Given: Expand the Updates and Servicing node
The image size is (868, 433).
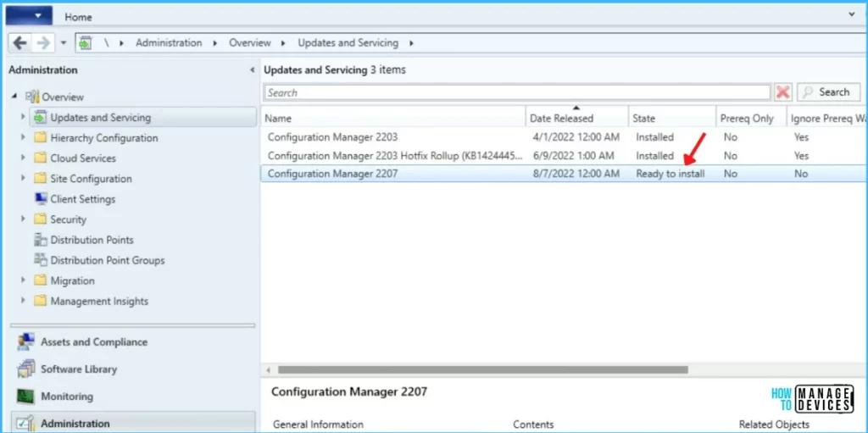Looking at the screenshot, I should 23,118.
